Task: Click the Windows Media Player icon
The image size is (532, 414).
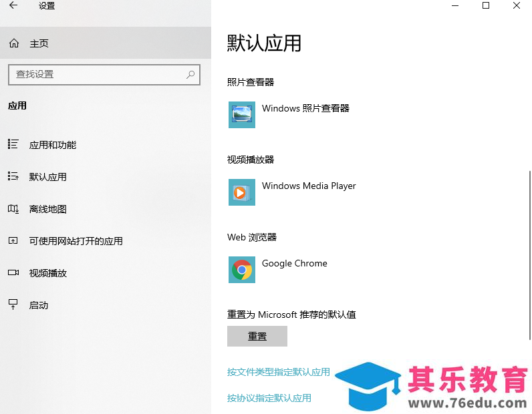Action: pyautogui.click(x=241, y=192)
